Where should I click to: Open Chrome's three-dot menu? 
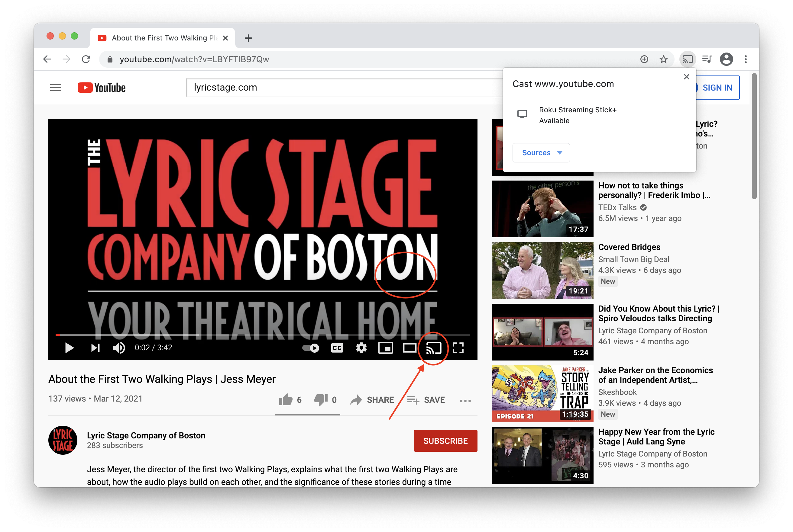tap(746, 59)
